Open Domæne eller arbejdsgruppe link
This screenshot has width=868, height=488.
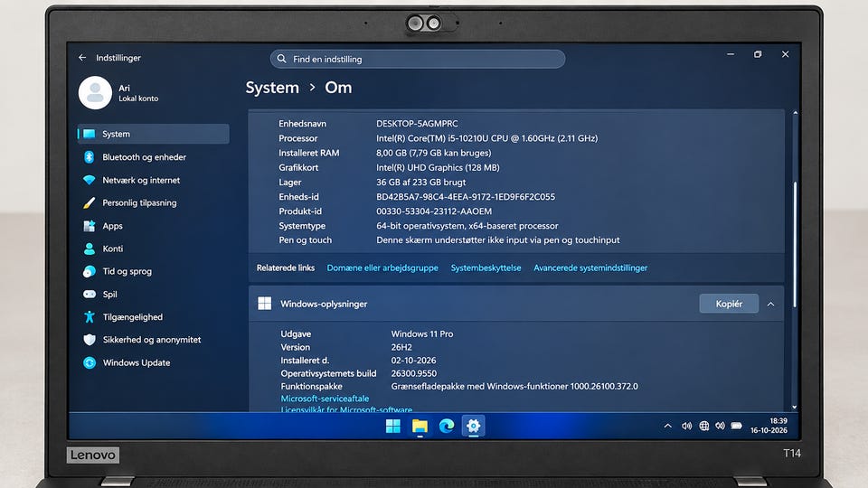382,267
